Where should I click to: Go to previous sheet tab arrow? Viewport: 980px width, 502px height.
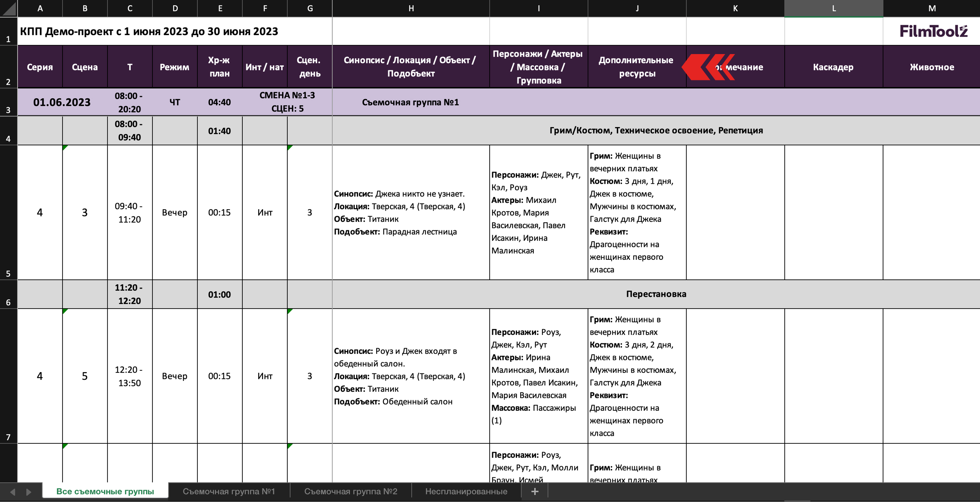coord(13,492)
